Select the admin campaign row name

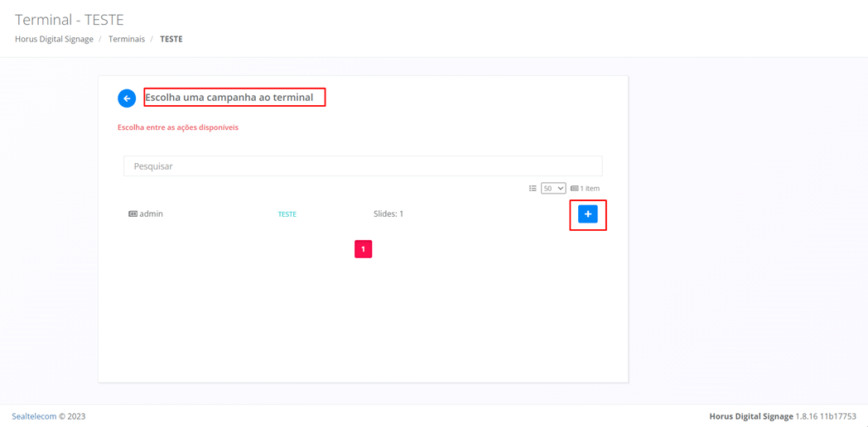[151, 214]
